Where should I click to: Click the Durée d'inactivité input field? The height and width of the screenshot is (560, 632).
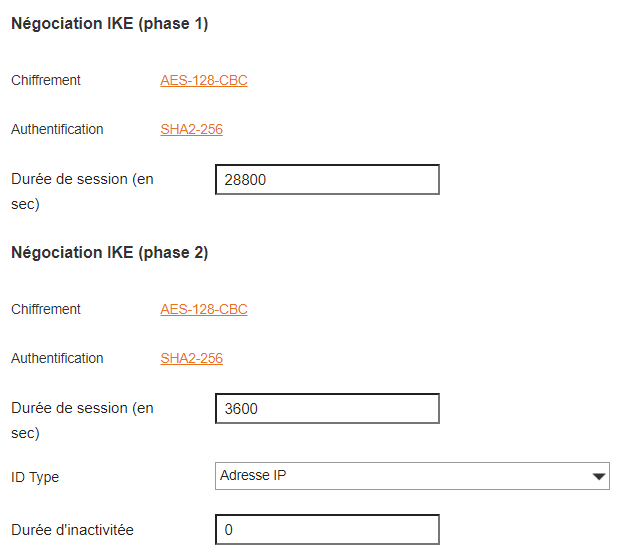(327, 530)
